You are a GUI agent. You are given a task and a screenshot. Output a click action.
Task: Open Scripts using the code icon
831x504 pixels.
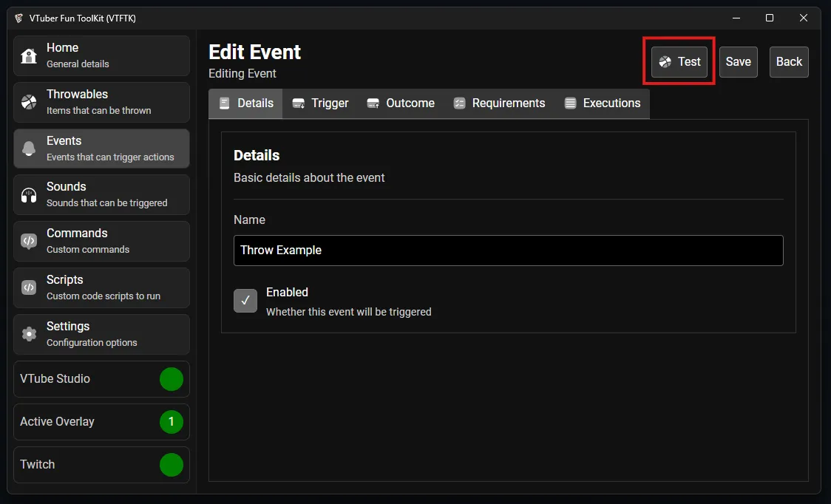pos(29,287)
